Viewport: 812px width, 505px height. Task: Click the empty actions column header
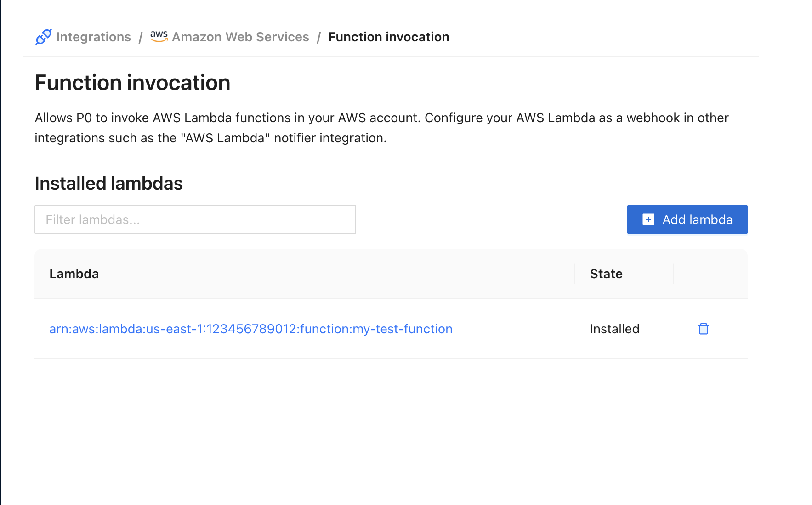tap(710, 274)
